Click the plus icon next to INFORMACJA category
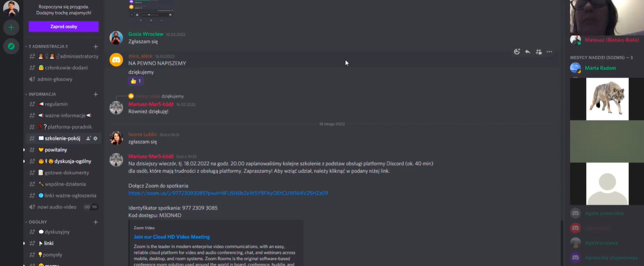This screenshot has width=644, height=266. [95, 94]
